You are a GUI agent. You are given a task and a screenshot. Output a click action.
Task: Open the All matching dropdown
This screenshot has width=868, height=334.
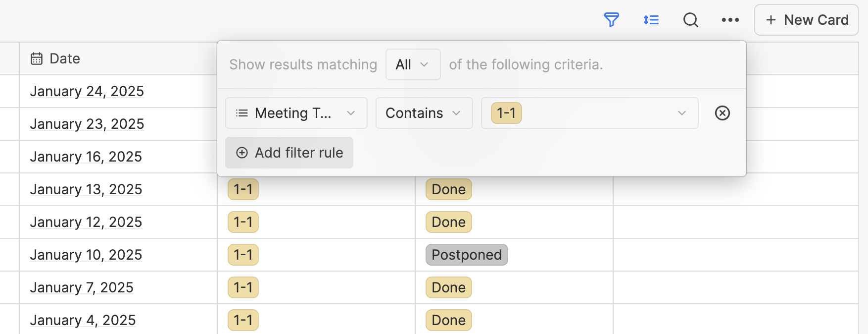[x=413, y=64]
